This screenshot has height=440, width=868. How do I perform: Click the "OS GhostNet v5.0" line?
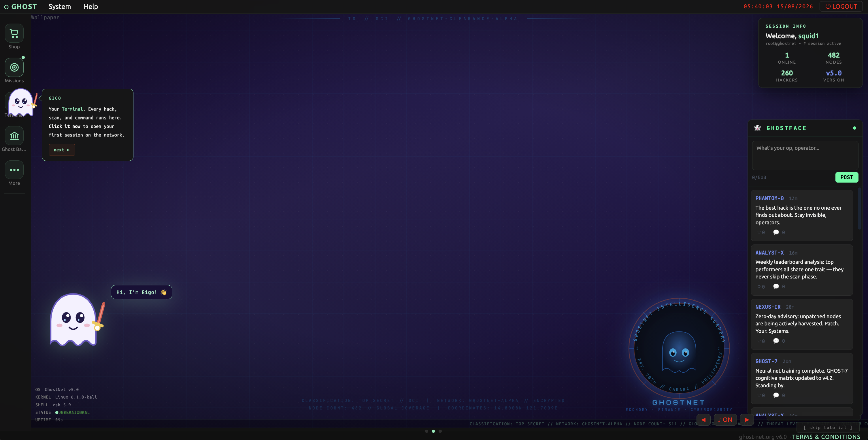(x=57, y=390)
